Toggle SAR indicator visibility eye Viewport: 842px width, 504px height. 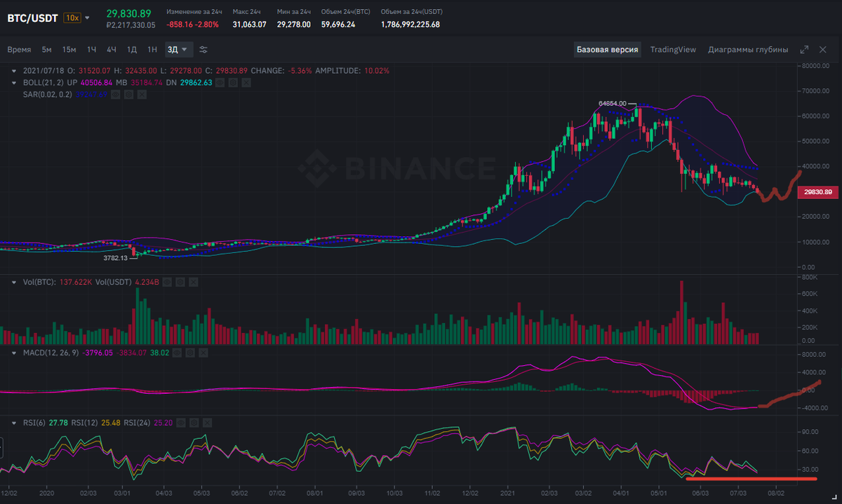(x=115, y=94)
